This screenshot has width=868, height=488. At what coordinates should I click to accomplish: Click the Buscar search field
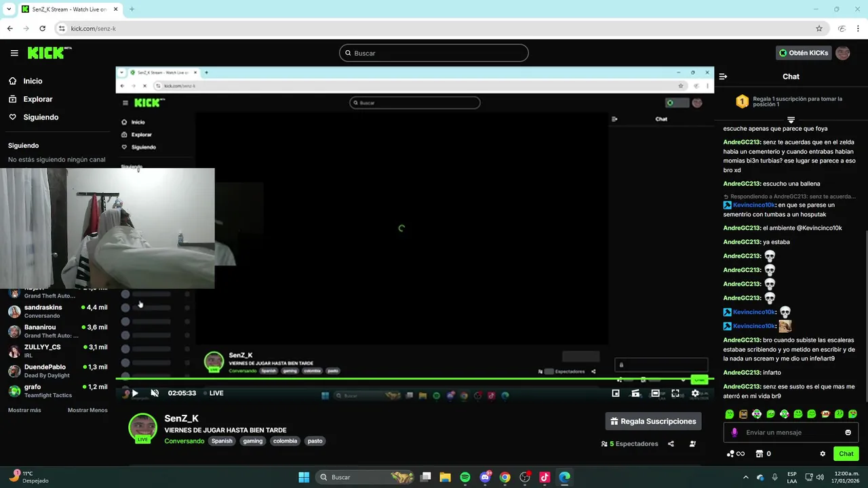click(x=434, y=53)
